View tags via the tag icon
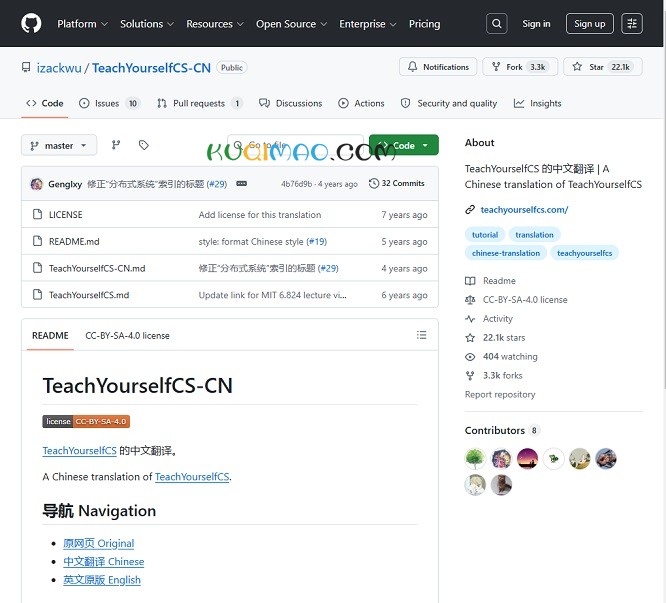Screen dimensions: 666x603 point(144,145)
